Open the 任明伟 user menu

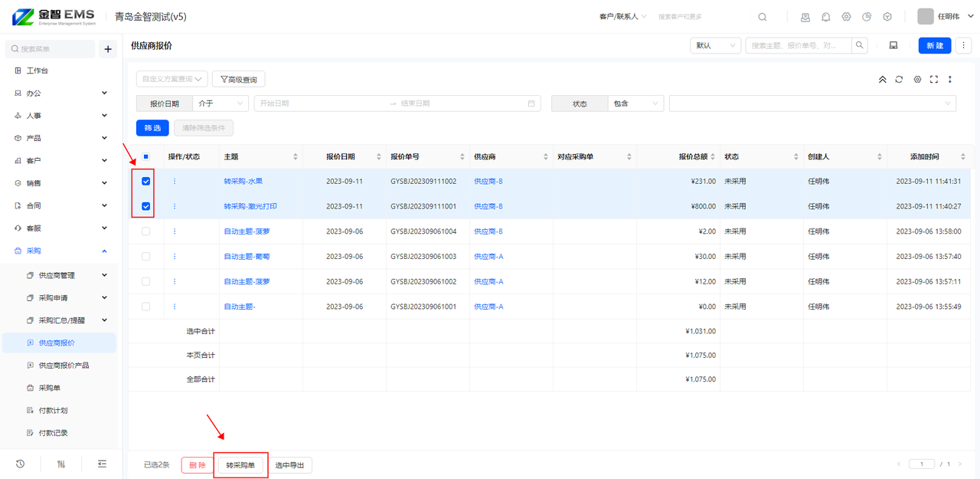tap(944, 17)
